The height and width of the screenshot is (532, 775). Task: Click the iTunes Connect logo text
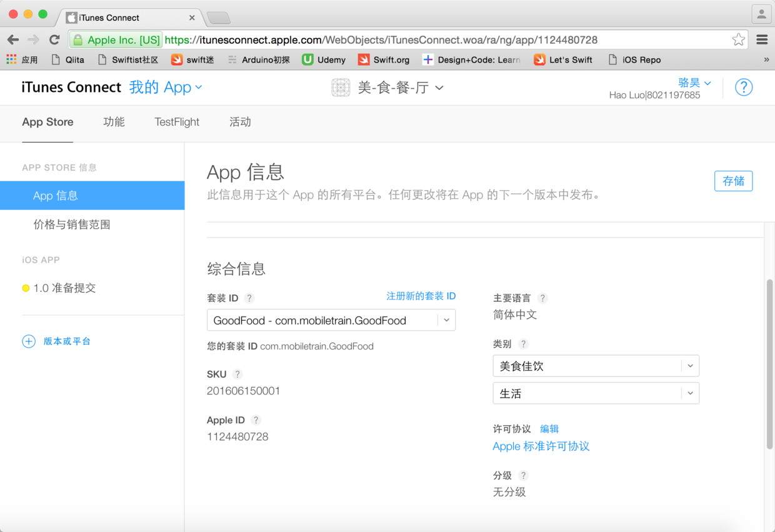(71, 88)
